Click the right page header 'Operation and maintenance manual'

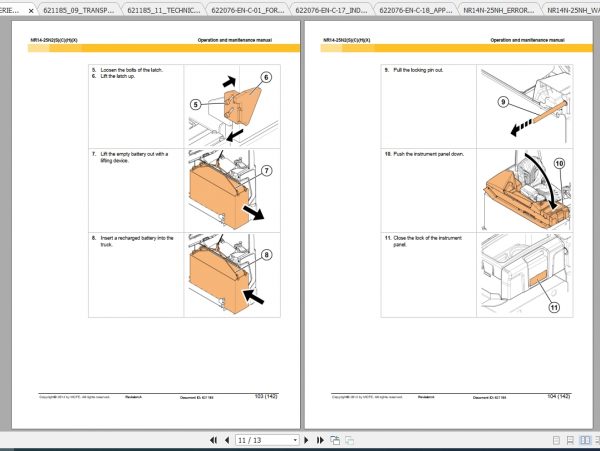(x=527, y=40)
